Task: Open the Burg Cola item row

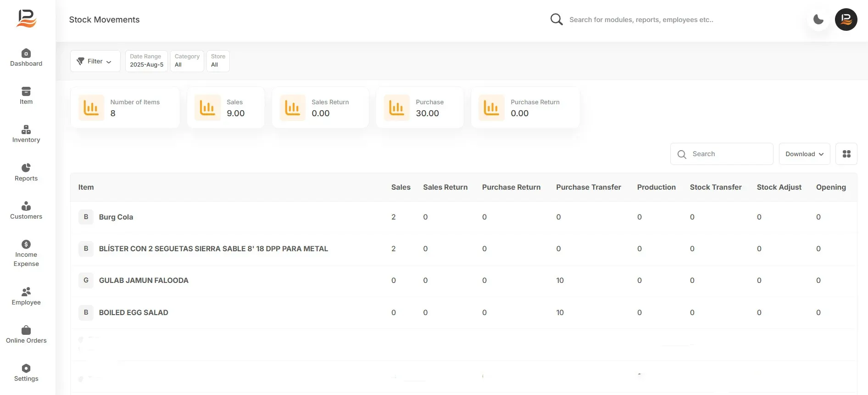Action: (x=463, y=217)
